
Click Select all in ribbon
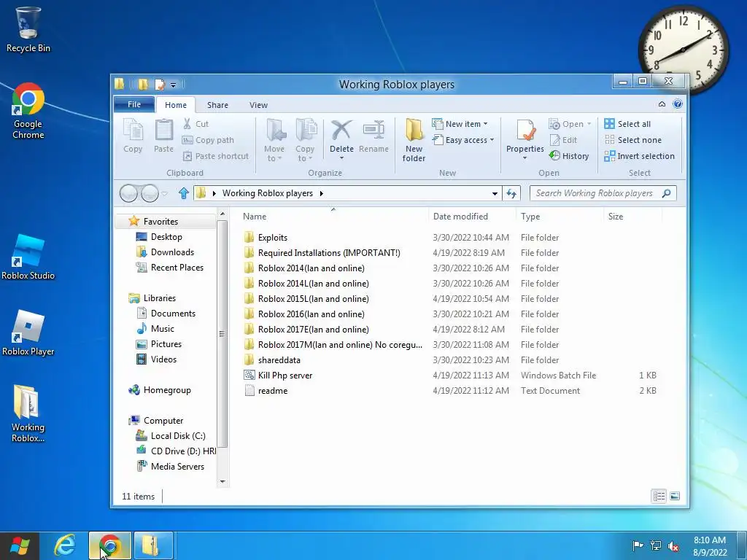(627, 124)
